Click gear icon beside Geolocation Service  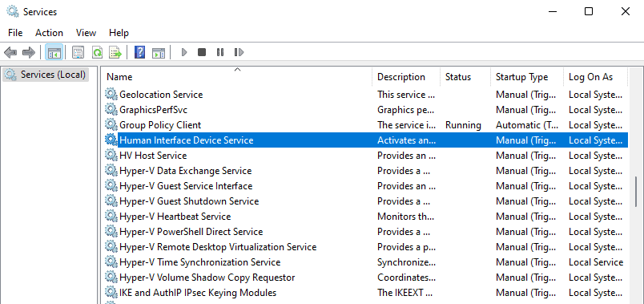(111, 94)
